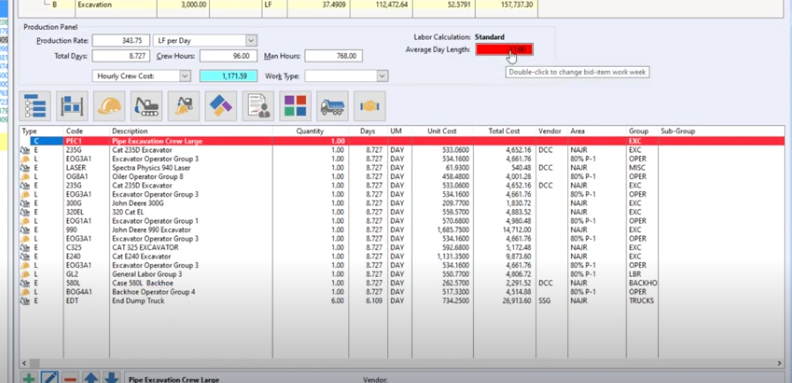Click the horizontal scrollbar left arrow
Image resolution: width=792 pixels, height=383 pixels.
click(24, 363)
